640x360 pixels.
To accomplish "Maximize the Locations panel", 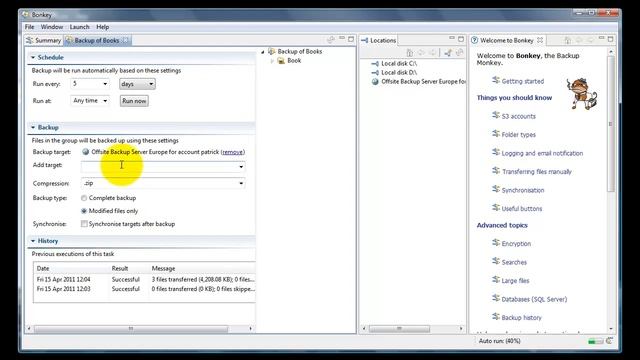I will click(x=461, y=39).
